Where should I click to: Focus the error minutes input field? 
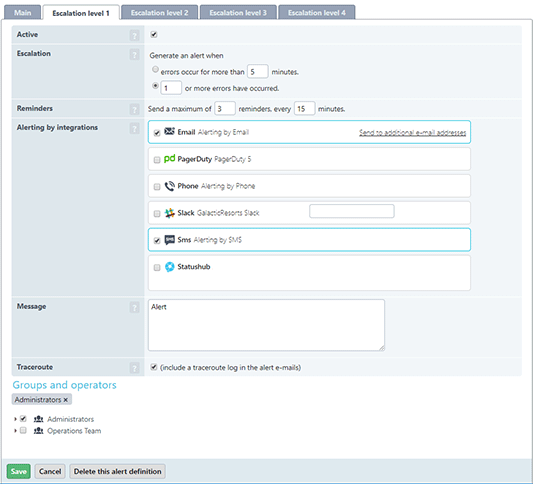click(x=257, y=71)
